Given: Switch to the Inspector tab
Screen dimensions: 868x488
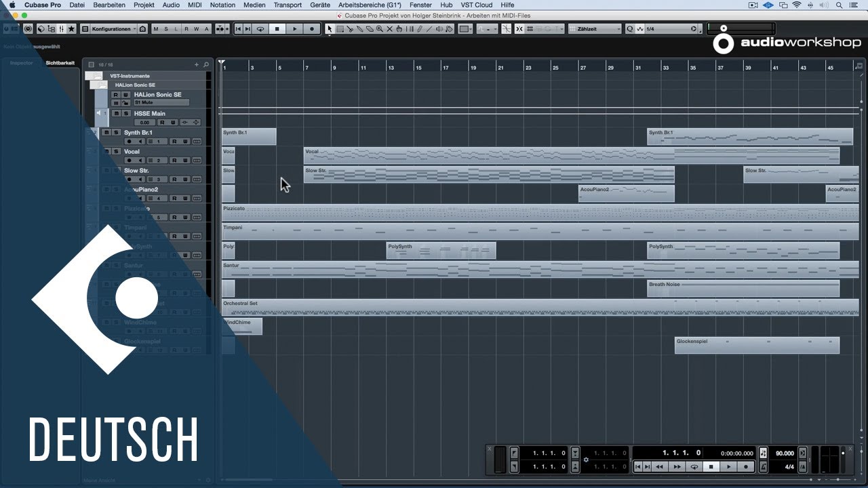Looking at the screenshot, I should point(21,62).
